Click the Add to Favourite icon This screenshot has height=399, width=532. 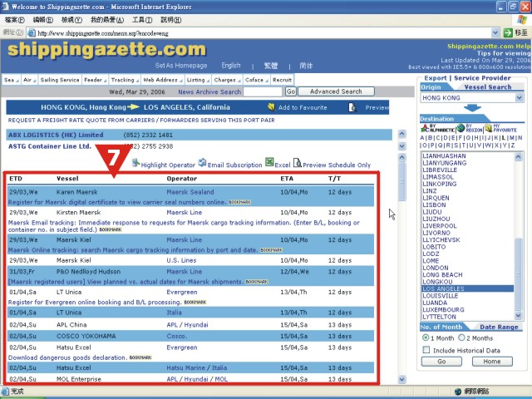(271, 107)
